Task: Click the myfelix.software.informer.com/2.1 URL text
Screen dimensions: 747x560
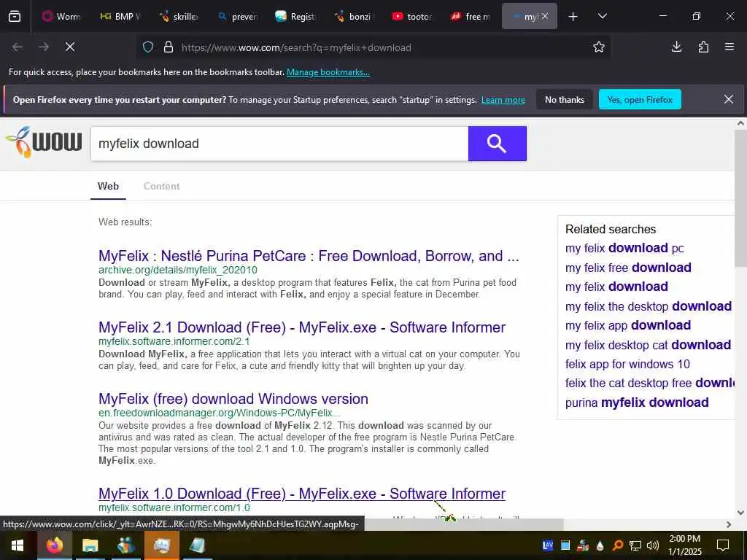Action: pos(174,341)
